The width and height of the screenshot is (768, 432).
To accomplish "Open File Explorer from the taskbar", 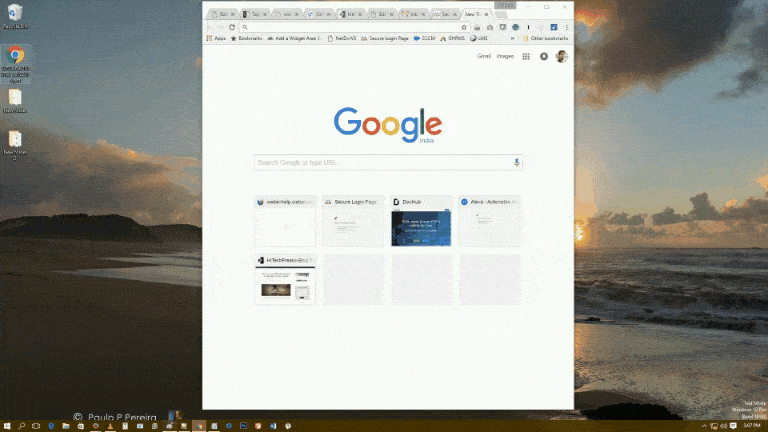I will [x=66, y=426].
